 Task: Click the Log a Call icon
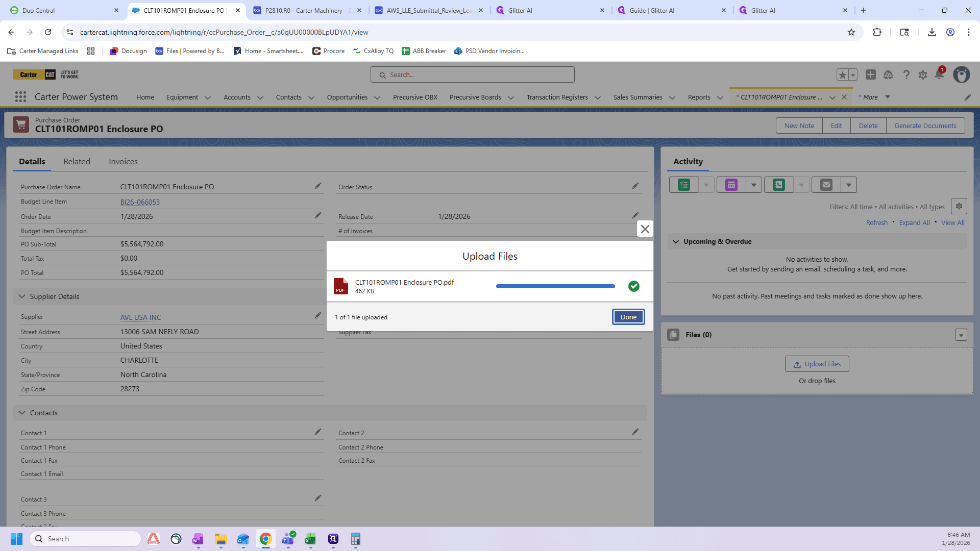pyautogui.click(x=779, y=185)
